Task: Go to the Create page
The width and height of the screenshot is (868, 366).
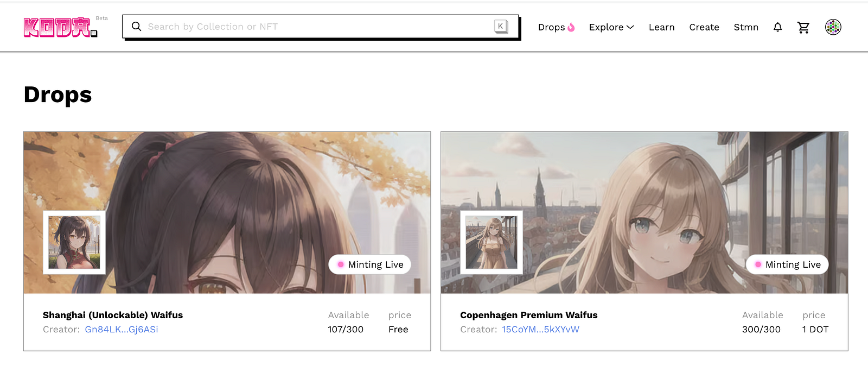Action: [704, 27]
